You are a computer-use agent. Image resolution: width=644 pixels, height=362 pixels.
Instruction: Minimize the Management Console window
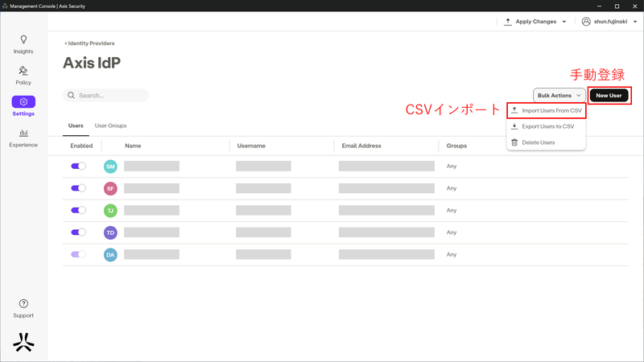tap(599, 6)
